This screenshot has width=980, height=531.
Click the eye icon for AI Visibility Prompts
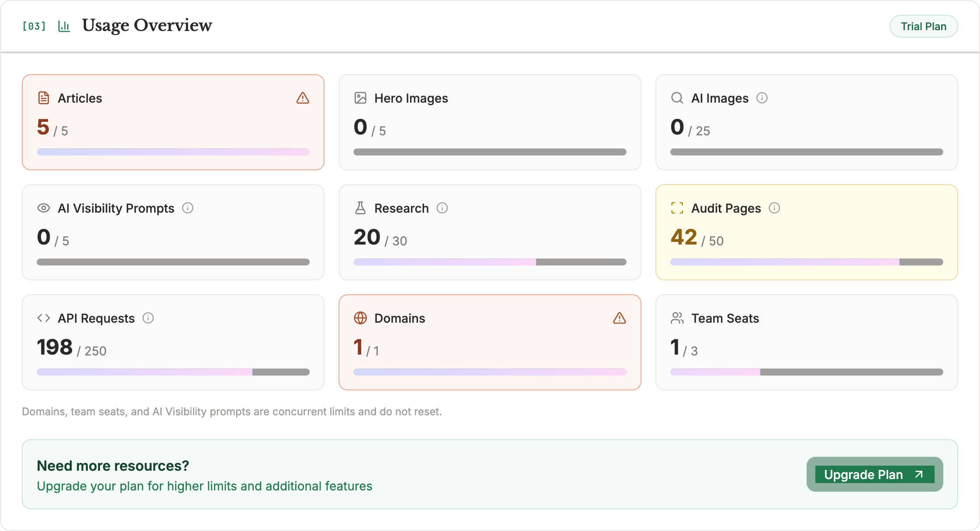[44, 208]
